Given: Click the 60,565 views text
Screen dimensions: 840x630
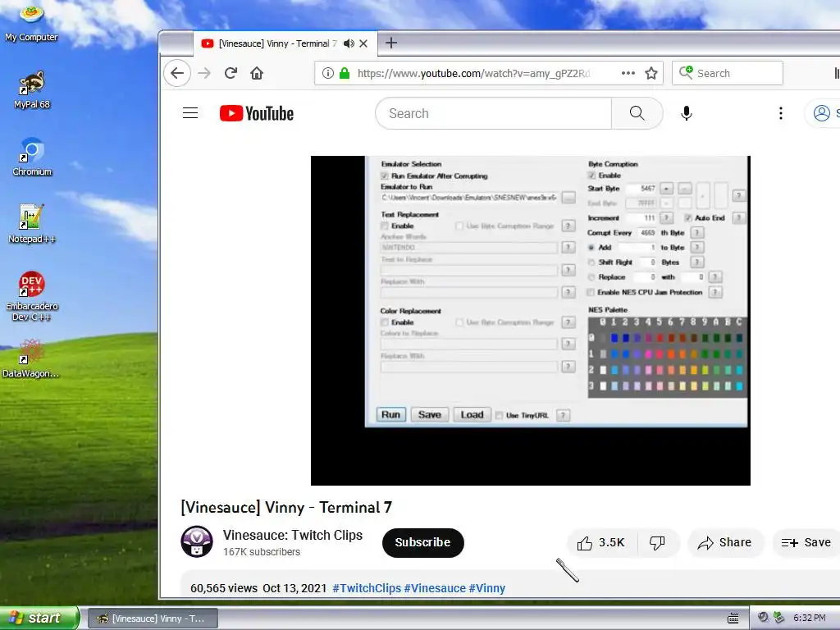Looking at the screenshot, I should pos(224,588).
